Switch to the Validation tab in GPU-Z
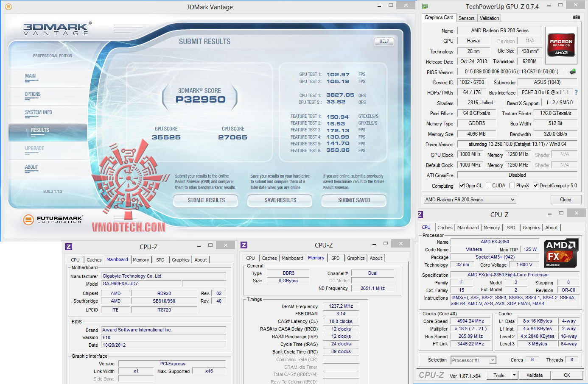 pos(489,18)
